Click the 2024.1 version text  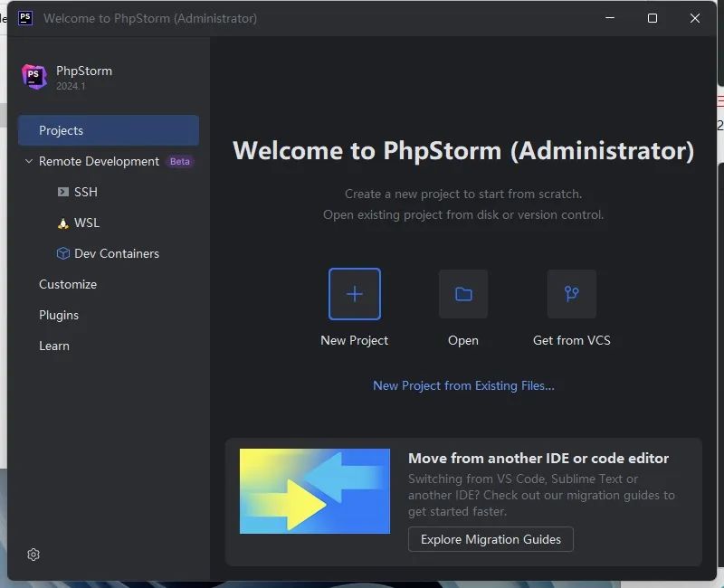(x=71, y=86)
